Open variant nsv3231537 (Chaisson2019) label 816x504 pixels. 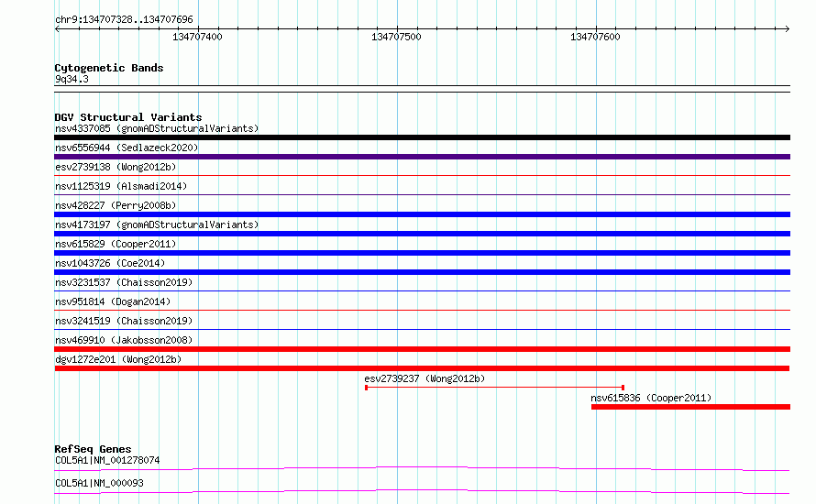[x=124, y=282]
